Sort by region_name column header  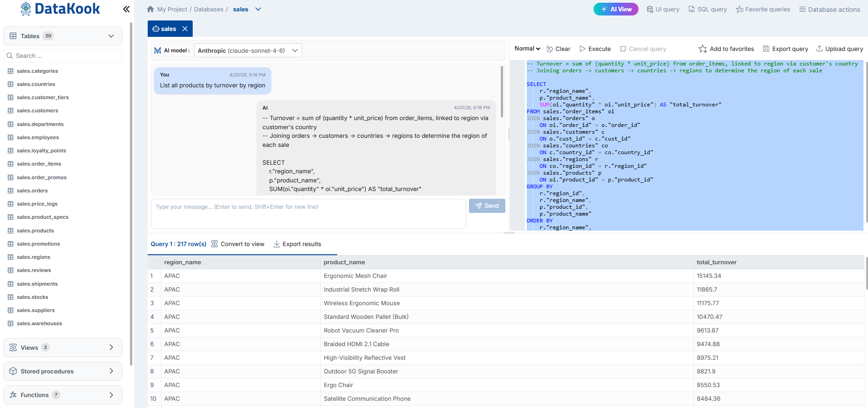pos(240,262)
